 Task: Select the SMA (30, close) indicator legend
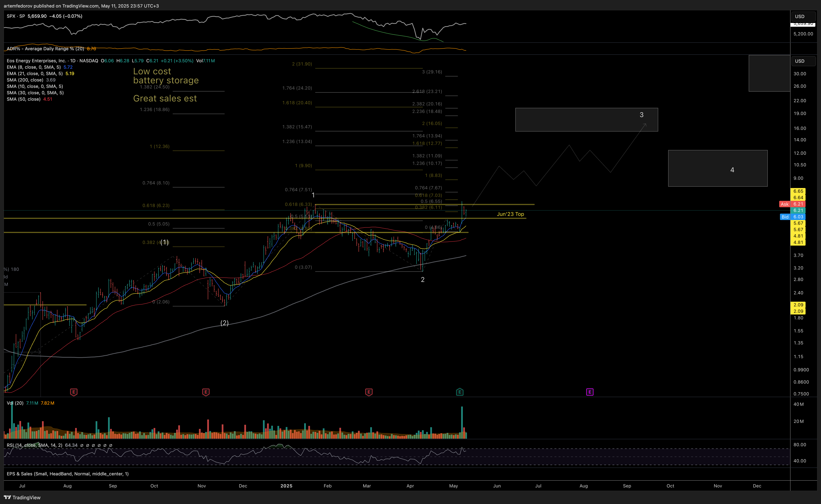(x=35, y=93)
